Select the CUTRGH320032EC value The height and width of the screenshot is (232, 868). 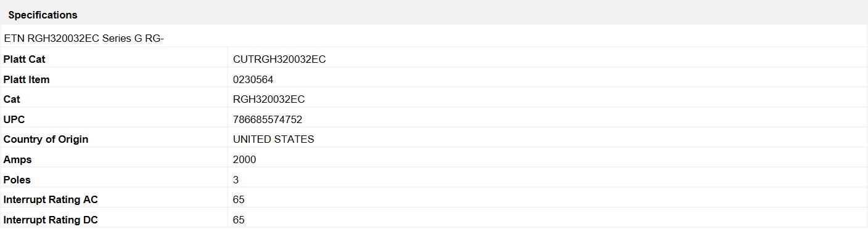coord(279,60)
